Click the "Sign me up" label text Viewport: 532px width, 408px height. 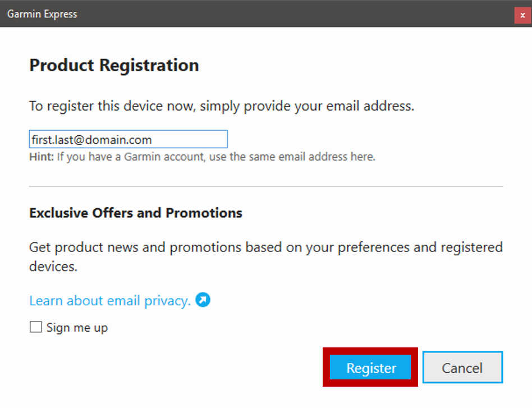(x=77, y=328)
